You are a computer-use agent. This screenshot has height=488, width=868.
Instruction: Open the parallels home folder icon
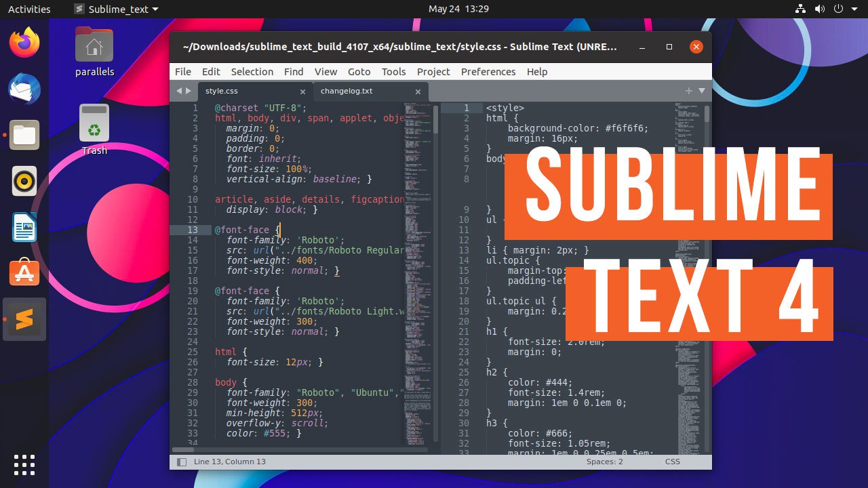94,52
